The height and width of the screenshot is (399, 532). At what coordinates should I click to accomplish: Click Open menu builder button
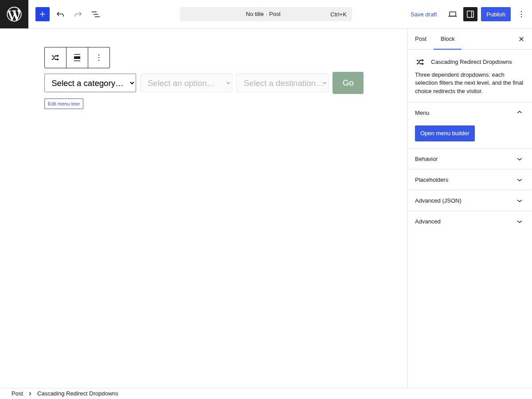445,133
